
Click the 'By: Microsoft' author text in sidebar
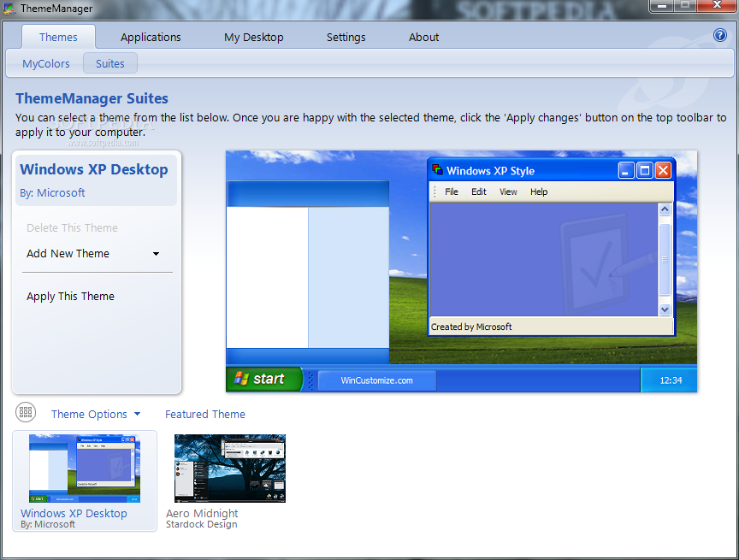52,192
